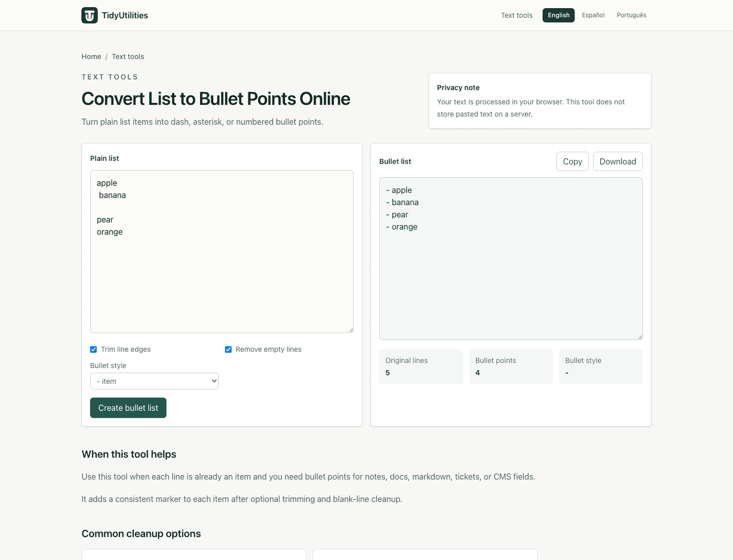This screenshot has width=733, height=560.
Task: Click the 'Remove empty lines' label text
Action: (268, 349)
